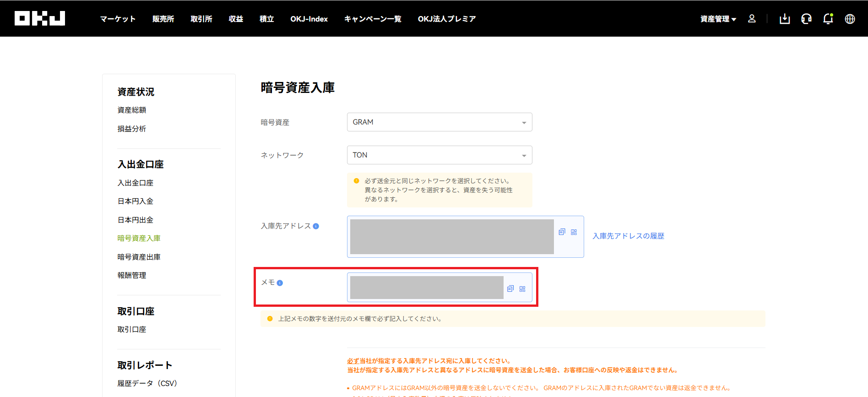Open the 取引所 menu
This screenshot has height=397, width=868.
click(x=201, y=19)
